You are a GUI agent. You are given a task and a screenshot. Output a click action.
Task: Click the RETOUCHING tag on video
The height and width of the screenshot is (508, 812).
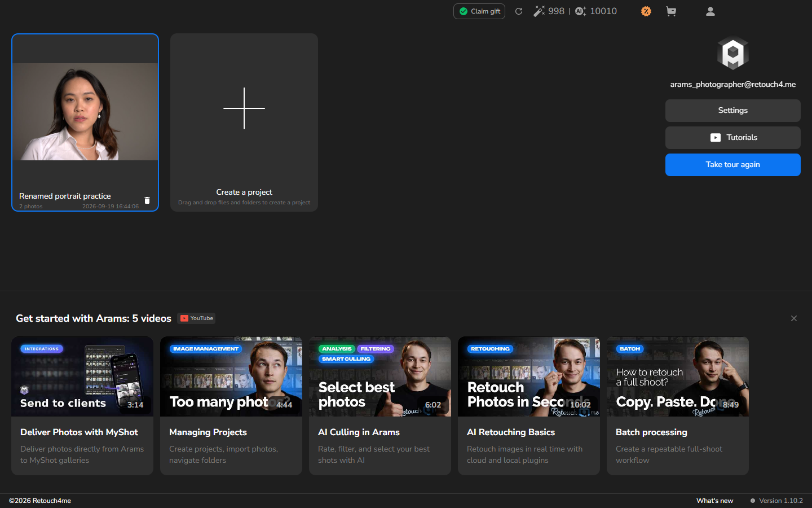tap(490, 349)
